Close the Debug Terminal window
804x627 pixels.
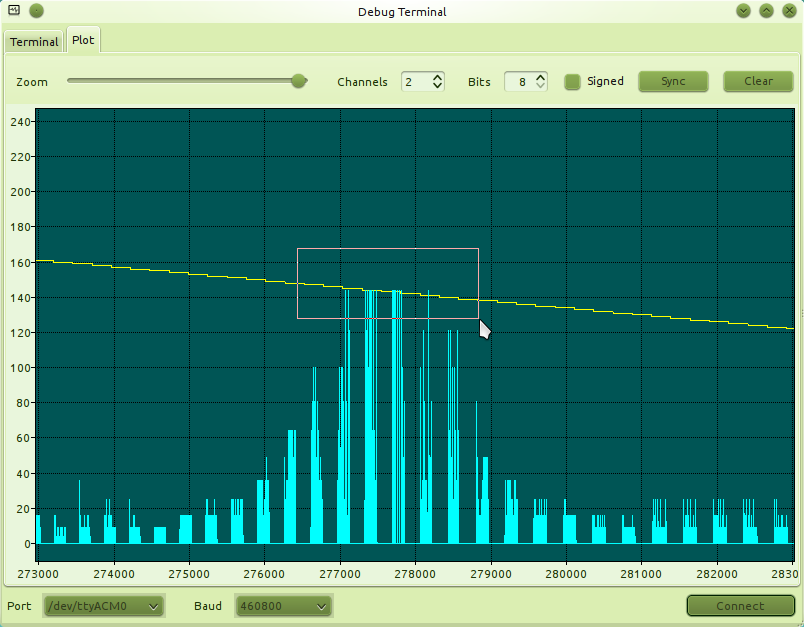click(x=790, y=11)
